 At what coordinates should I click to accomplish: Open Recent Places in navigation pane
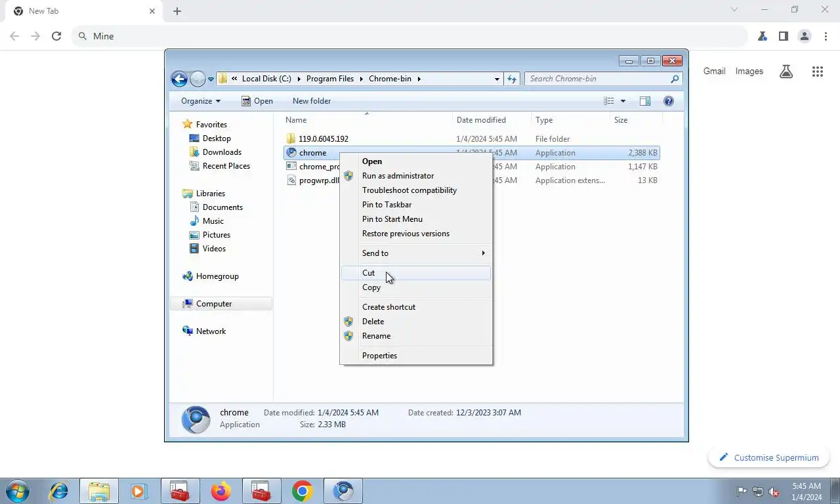(x=226, y=166)
